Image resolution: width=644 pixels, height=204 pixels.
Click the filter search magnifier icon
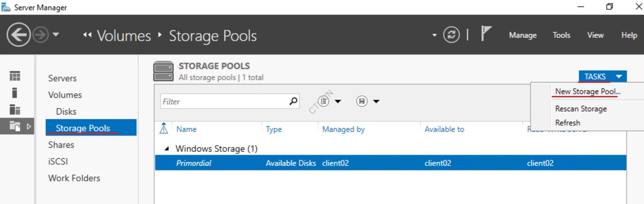[294, 101]
